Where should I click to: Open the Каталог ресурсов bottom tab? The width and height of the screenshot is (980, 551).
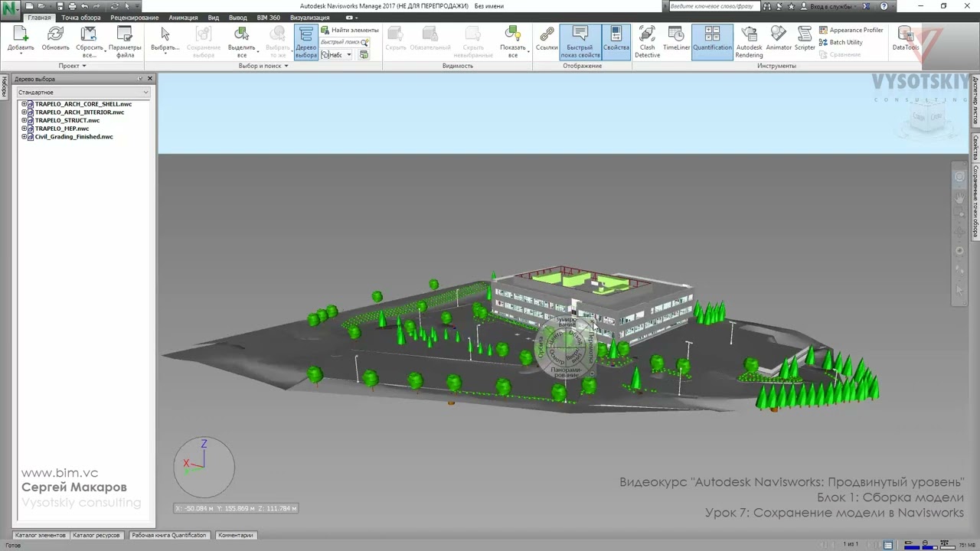point(96,536)
